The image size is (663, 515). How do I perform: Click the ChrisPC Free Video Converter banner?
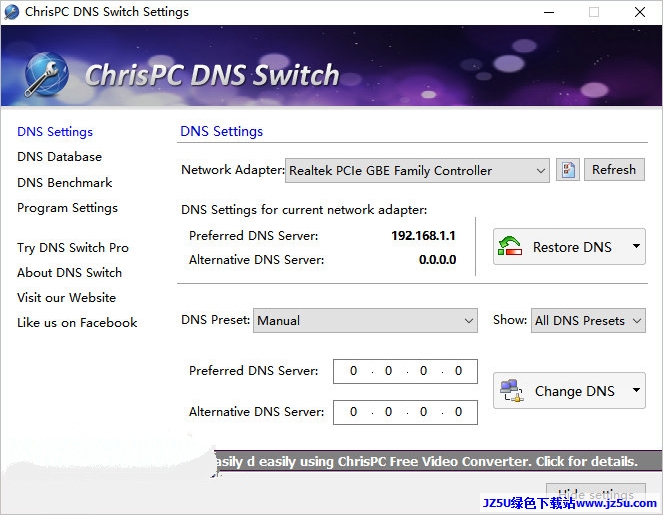(x=438, y=461)
